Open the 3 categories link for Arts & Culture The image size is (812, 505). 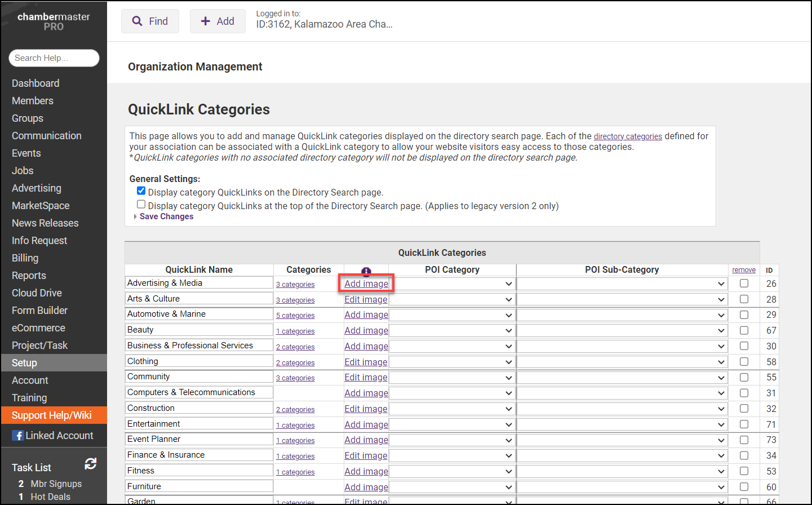[295, 300]
